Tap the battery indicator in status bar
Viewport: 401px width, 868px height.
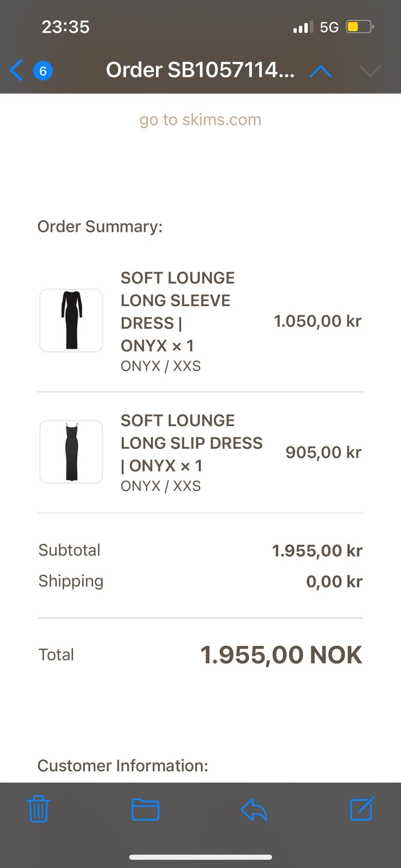click(359, 27)
